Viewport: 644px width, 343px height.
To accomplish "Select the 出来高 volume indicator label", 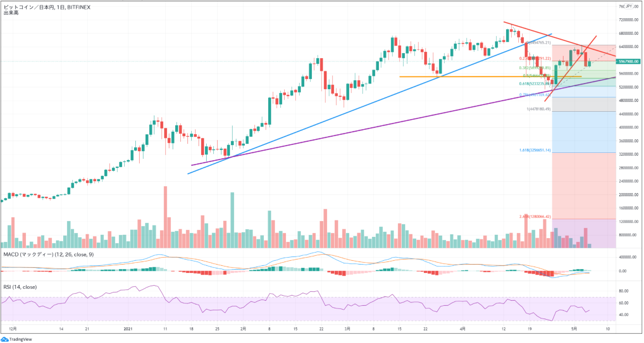I will [11, 13].
